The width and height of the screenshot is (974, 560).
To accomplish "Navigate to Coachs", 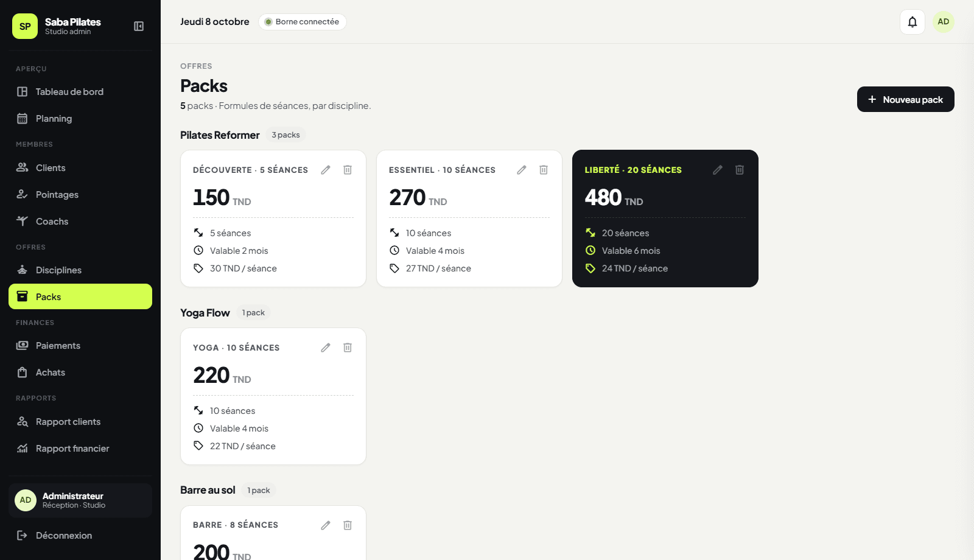I will 80,221.
